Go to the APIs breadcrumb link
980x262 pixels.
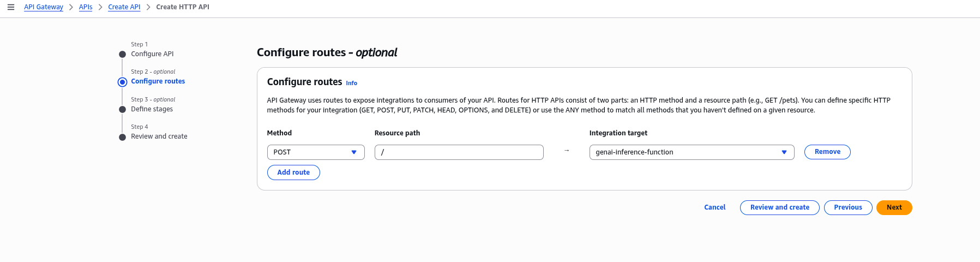click(86, 7)
